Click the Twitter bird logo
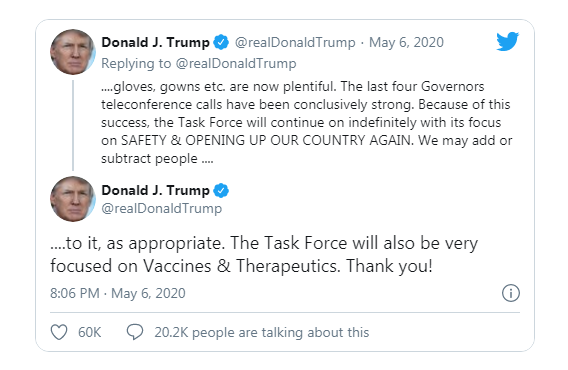Viewport: 568px width, 370px height. point(508,41)
